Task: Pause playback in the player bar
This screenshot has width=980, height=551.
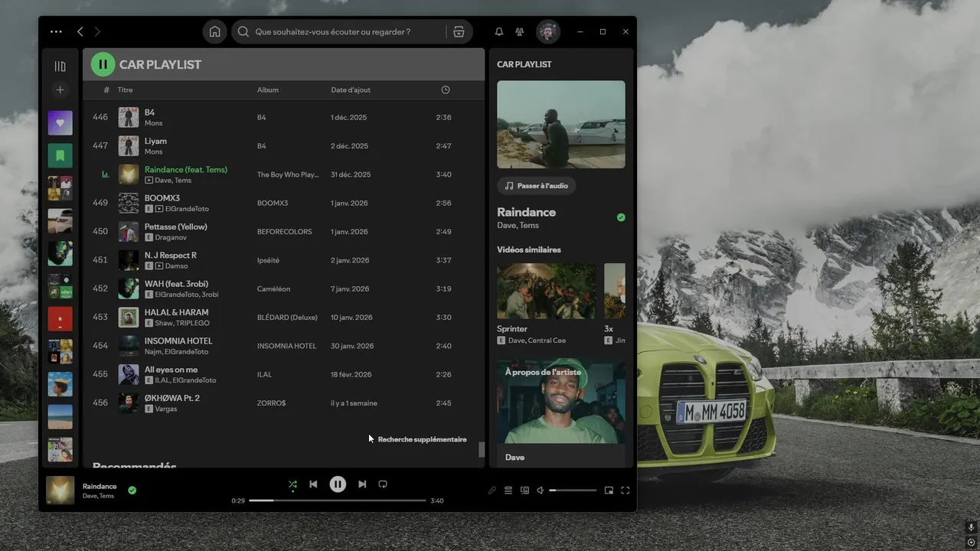Action: click(x=338, y=484)
